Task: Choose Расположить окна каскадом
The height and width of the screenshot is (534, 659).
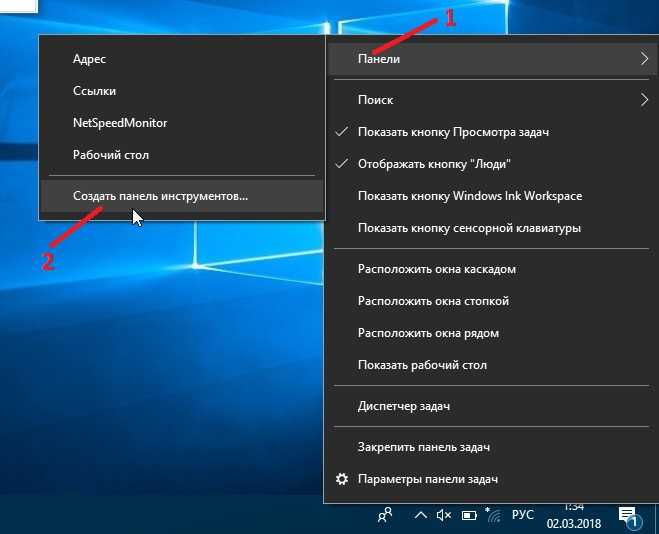Action: [x=491, y=269]
